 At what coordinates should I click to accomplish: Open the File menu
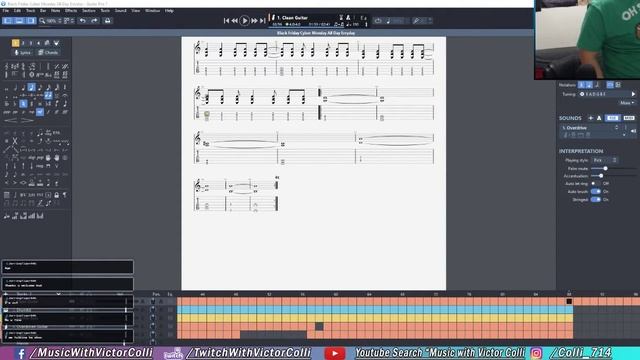(x=6, y=11)
